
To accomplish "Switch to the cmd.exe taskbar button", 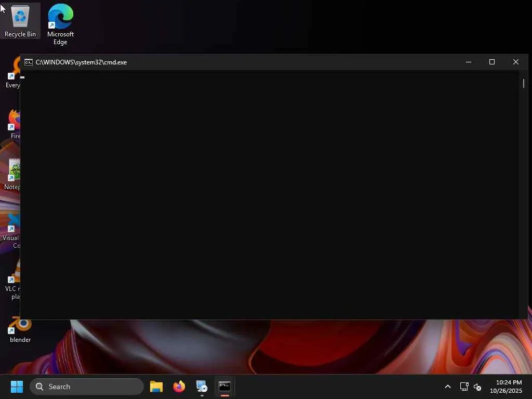I will pos(224,387).
